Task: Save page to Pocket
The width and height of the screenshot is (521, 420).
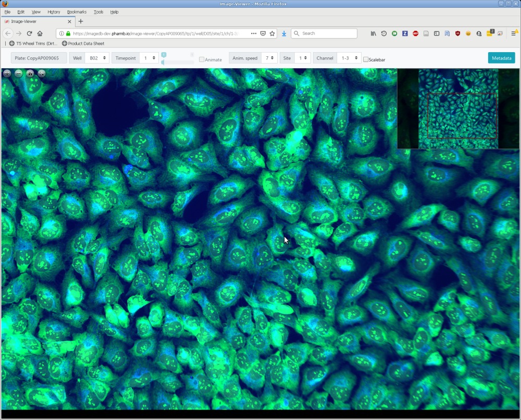Action: coord(263,33)
